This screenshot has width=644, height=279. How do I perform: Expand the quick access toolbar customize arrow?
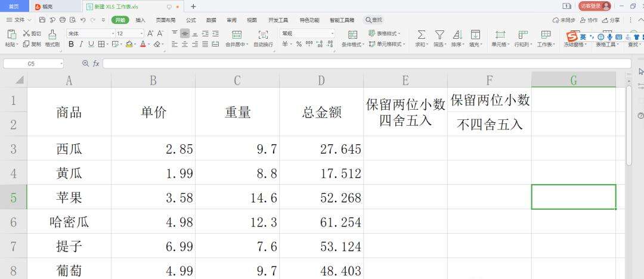point(104,20)
